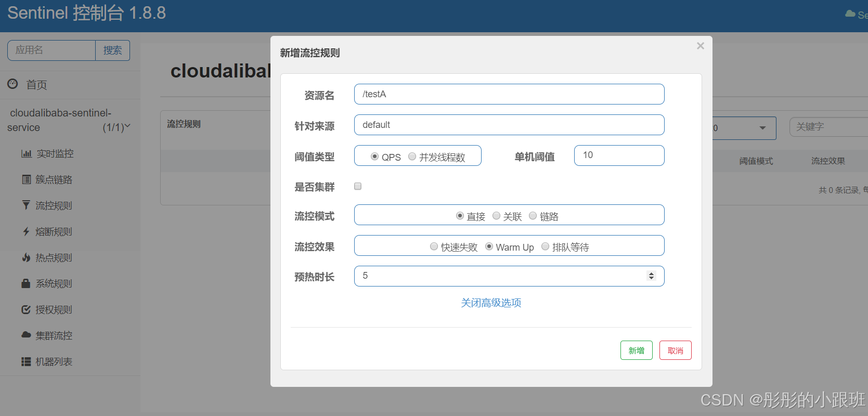Viewport: 868px width, 416px height.
Task: Open 系统规则 menu item
Action: [54, 284]
